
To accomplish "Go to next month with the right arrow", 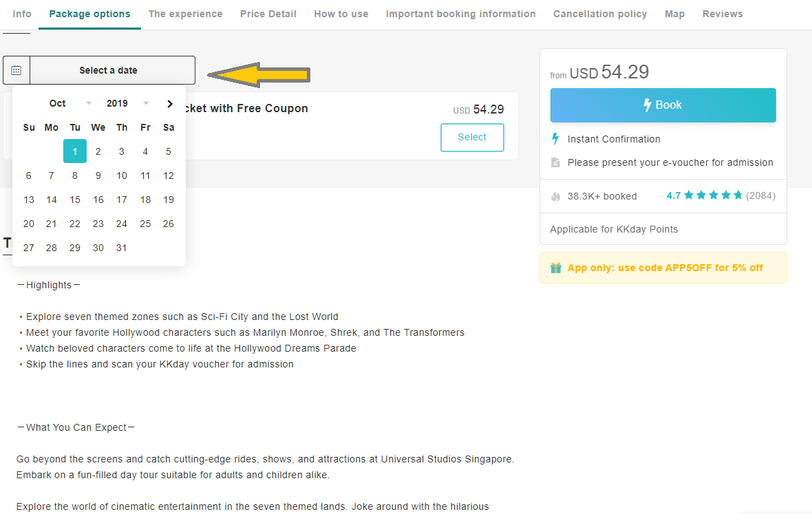I will [x=170, y=103].
